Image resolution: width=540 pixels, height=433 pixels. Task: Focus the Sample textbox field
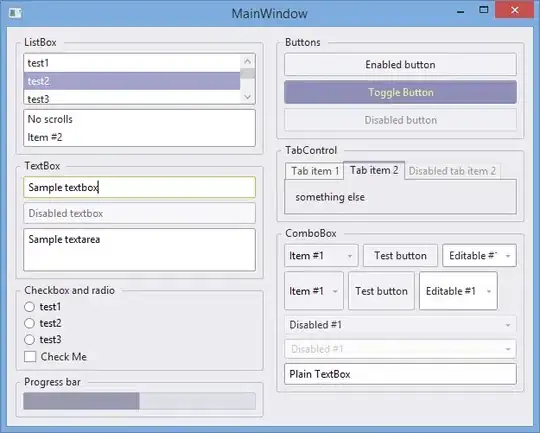point(139,187)
